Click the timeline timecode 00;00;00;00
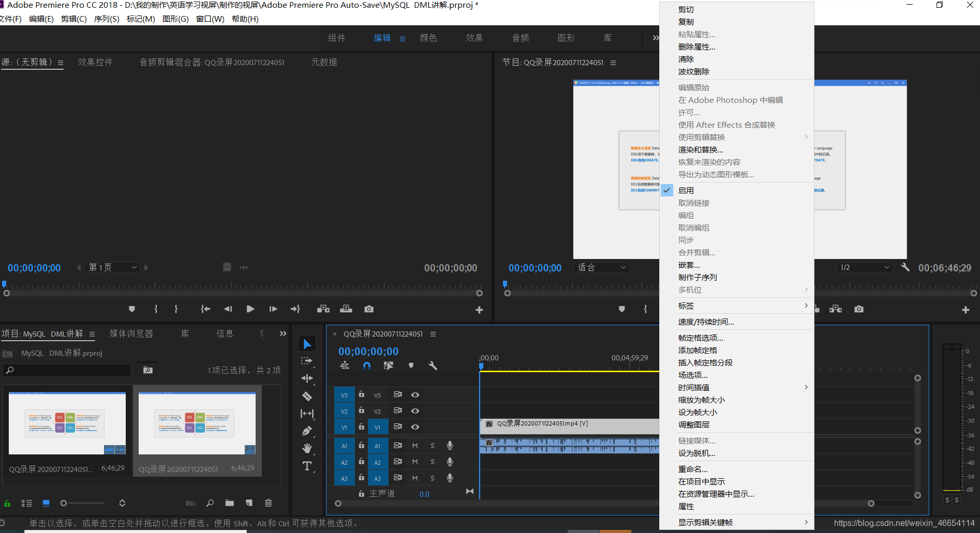Viewport: 980px width, 533px height. [368, 352]
